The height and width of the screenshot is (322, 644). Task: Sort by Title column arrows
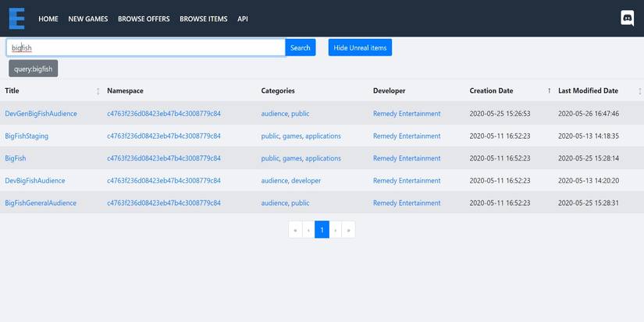(98, 91)
